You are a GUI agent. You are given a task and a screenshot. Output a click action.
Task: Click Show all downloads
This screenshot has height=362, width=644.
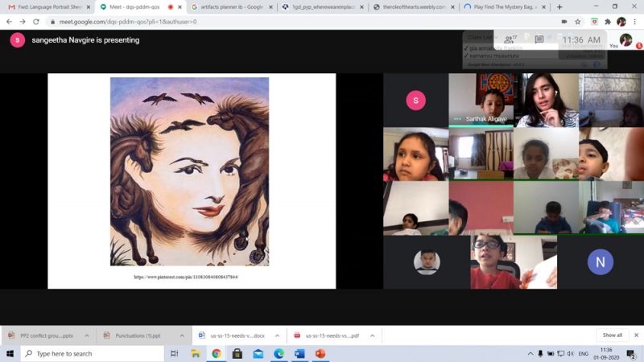[x=612, y=335]
